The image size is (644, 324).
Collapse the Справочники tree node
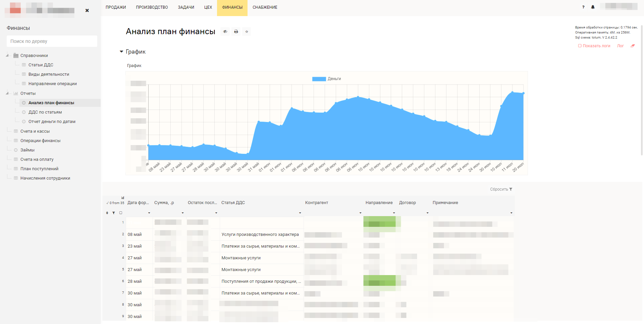point(7,56)
